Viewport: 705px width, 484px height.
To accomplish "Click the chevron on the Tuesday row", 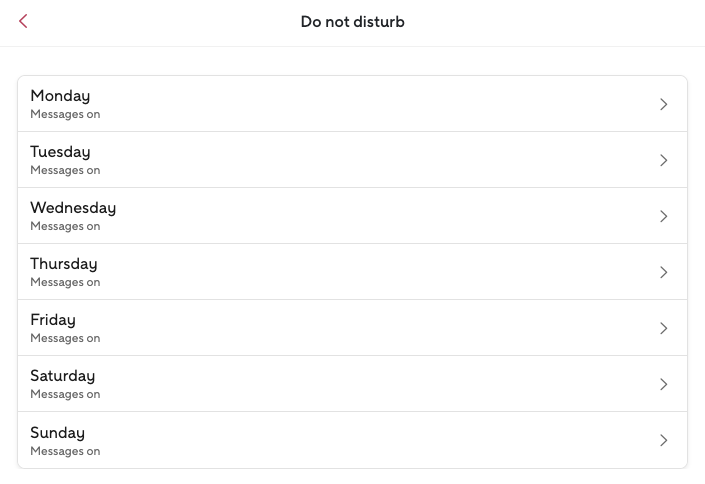I will [x=663, y=160].
